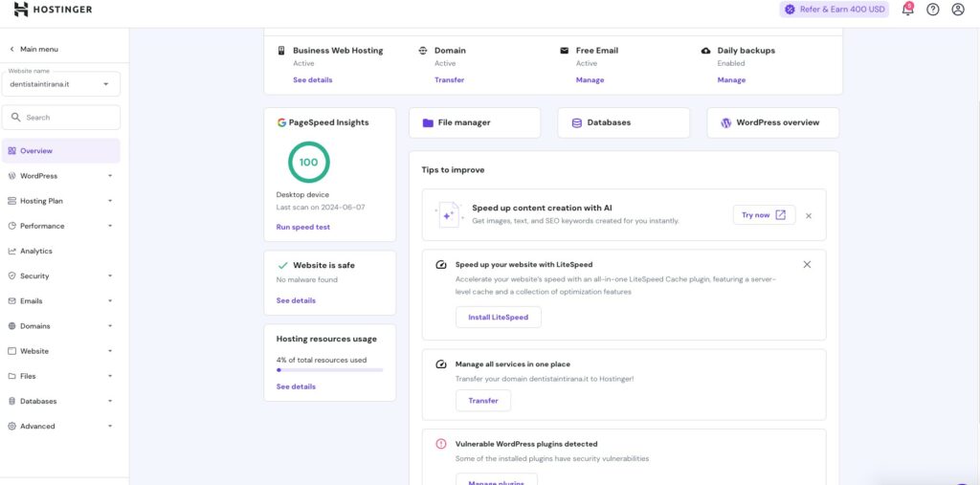Click the search magnifier icon
Image resolution: width=980 pixels, height=485 pixels.
point(16,117)
